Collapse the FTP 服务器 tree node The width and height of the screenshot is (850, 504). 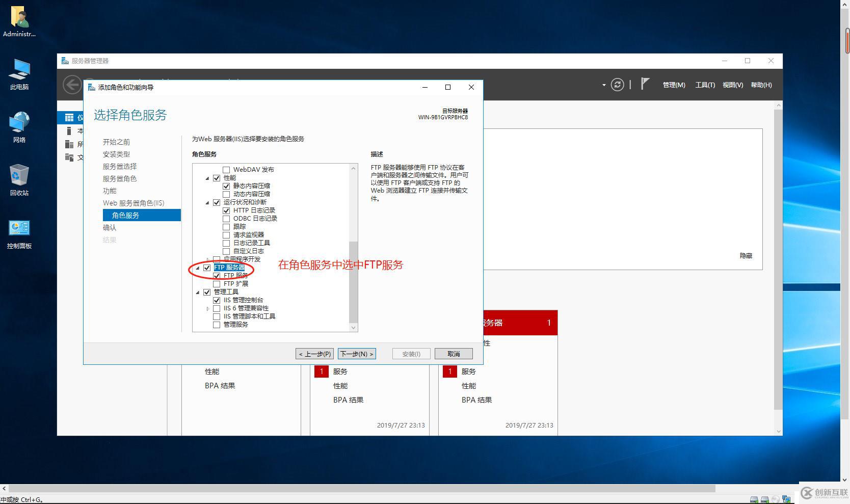tap(198, 268)
